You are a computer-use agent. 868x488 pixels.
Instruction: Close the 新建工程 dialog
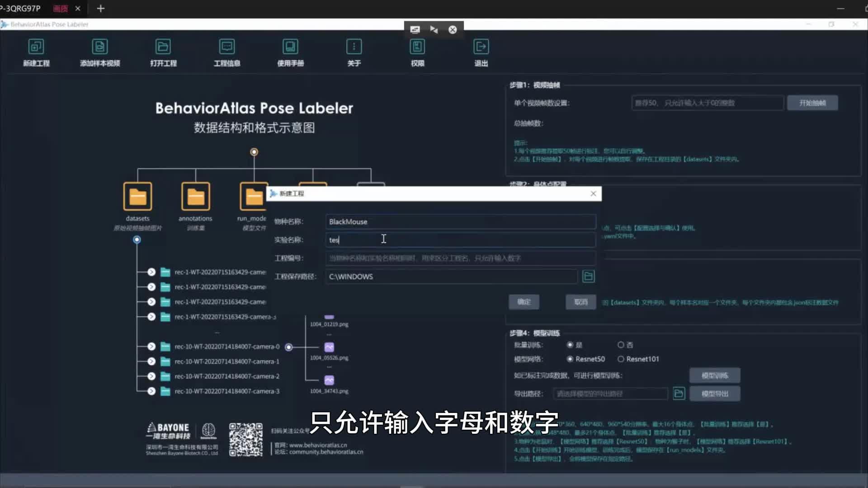pos(593,194)
